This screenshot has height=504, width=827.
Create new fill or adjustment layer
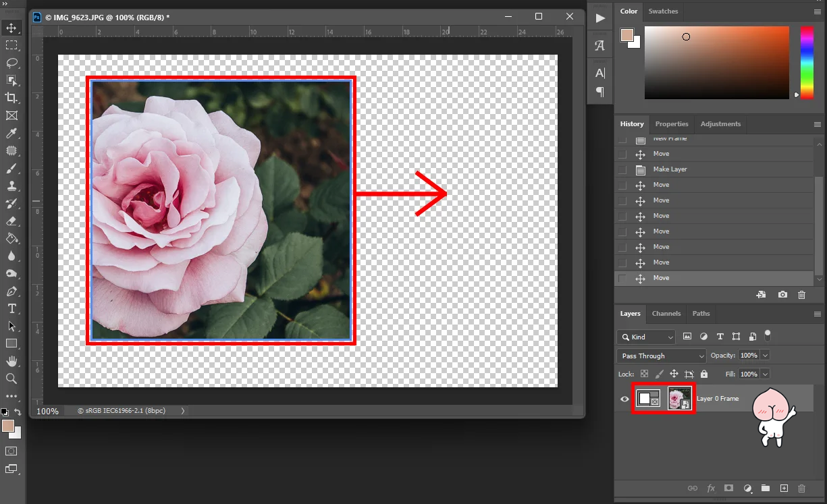click(747, 488)
